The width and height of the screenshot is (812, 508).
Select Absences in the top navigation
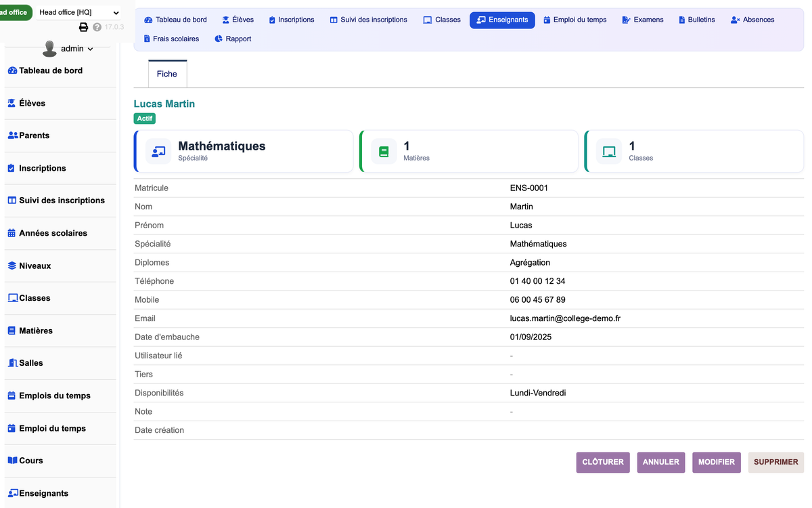pos(752,20)
